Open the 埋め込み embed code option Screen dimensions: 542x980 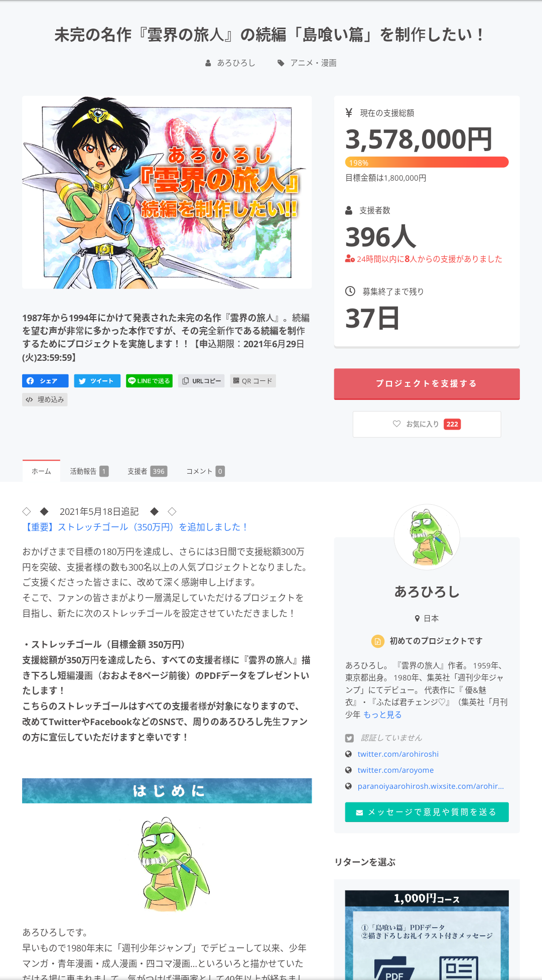point(45,399)
